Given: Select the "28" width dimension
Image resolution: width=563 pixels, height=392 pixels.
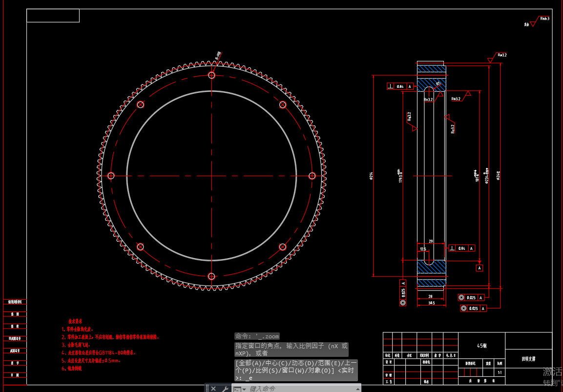Looking at the screenshot, I should [430, 296].
